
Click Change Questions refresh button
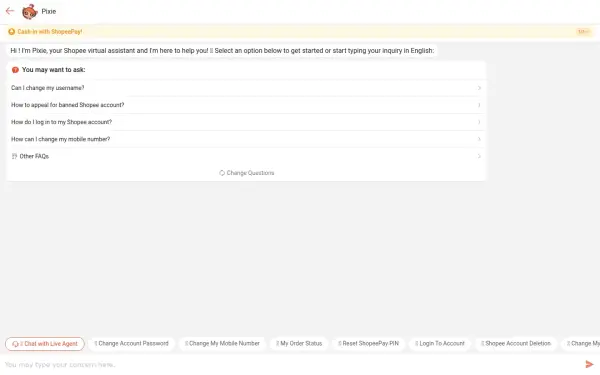(x=246, y=173)
